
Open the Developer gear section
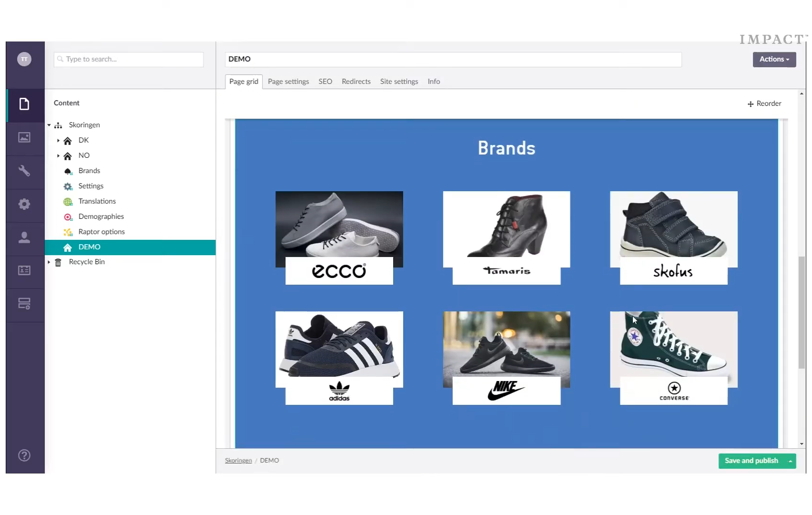click(24, 204)
